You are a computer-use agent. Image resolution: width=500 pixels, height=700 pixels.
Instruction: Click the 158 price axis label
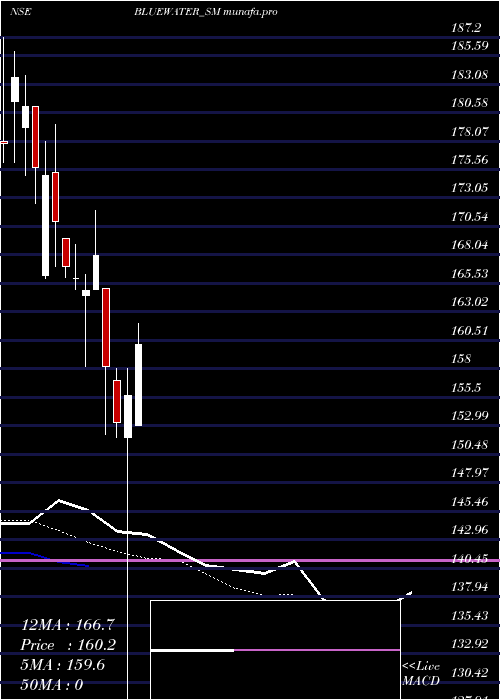point(461,358)
